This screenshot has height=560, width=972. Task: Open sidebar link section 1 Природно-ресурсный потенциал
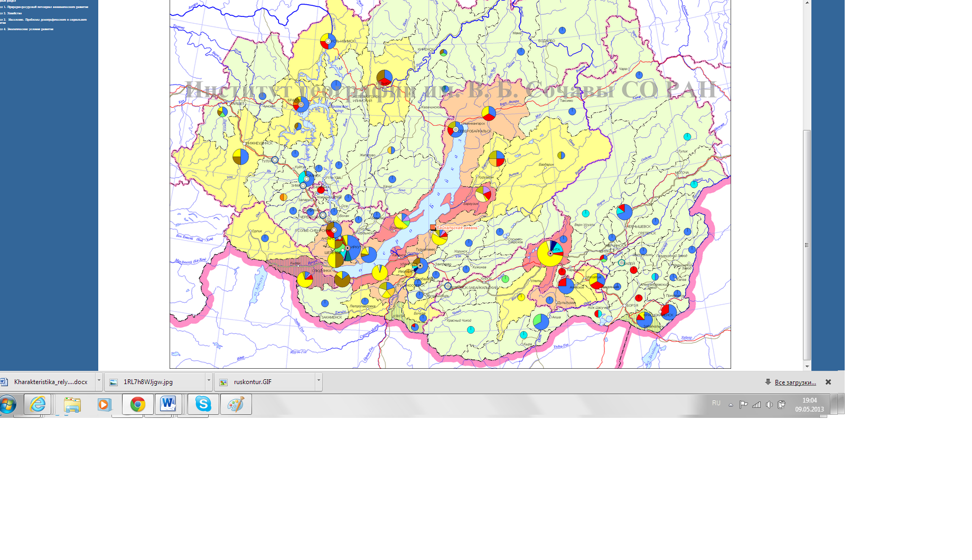coord(44,7)
